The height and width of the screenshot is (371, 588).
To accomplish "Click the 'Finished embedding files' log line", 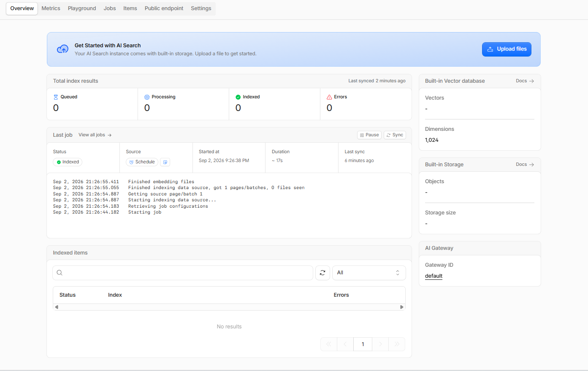I will coord(161,182).
